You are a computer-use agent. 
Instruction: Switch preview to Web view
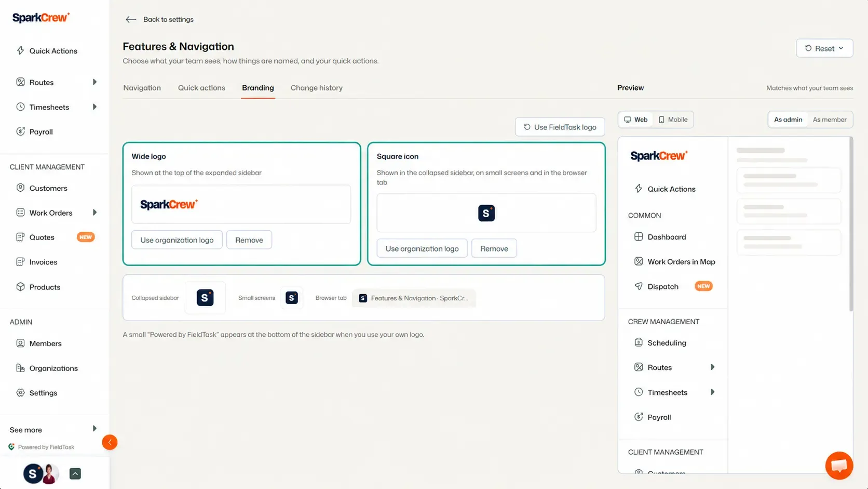click(636, 120)
